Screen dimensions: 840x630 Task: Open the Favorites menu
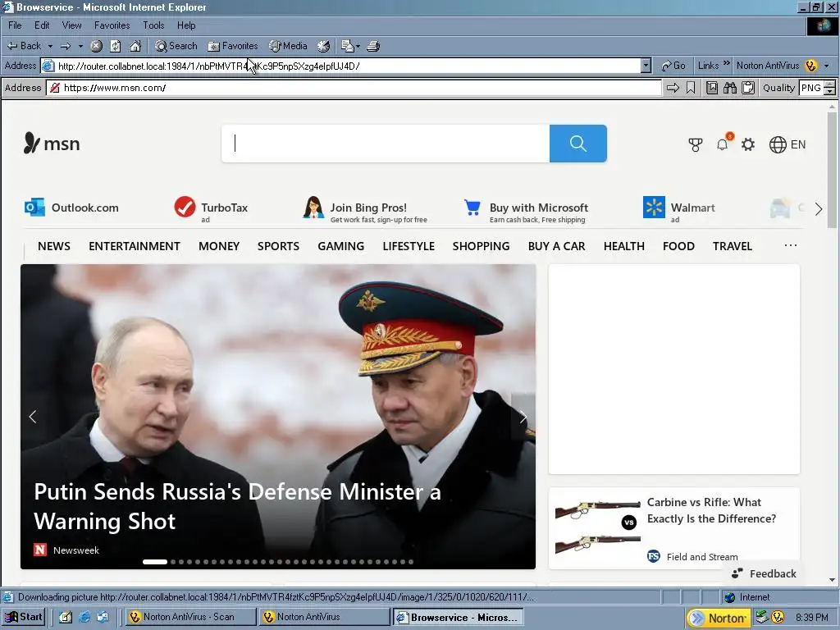[112, 25]
